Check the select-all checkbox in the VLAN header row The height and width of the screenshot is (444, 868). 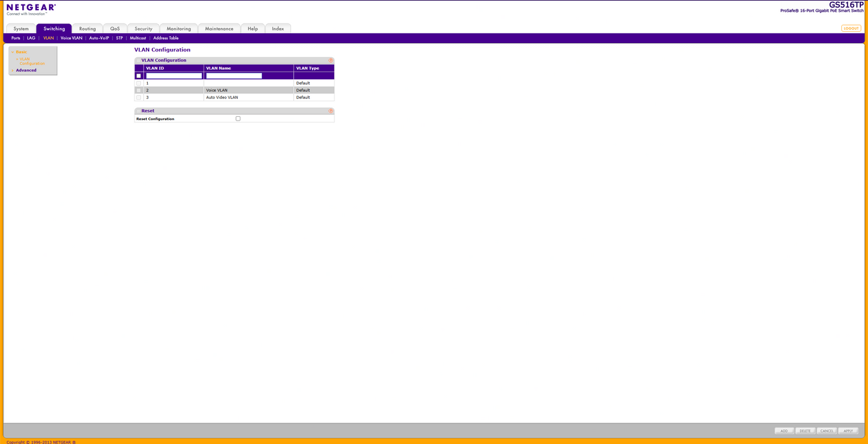coord(138,76)
